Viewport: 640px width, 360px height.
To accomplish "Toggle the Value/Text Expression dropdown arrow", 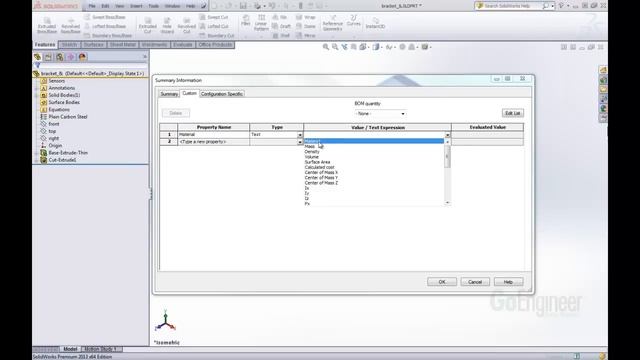I will 448,135.
